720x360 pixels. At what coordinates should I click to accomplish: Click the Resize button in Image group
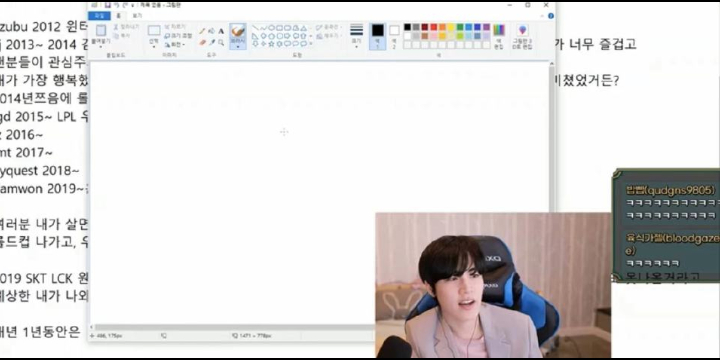[x=178, y=35]
